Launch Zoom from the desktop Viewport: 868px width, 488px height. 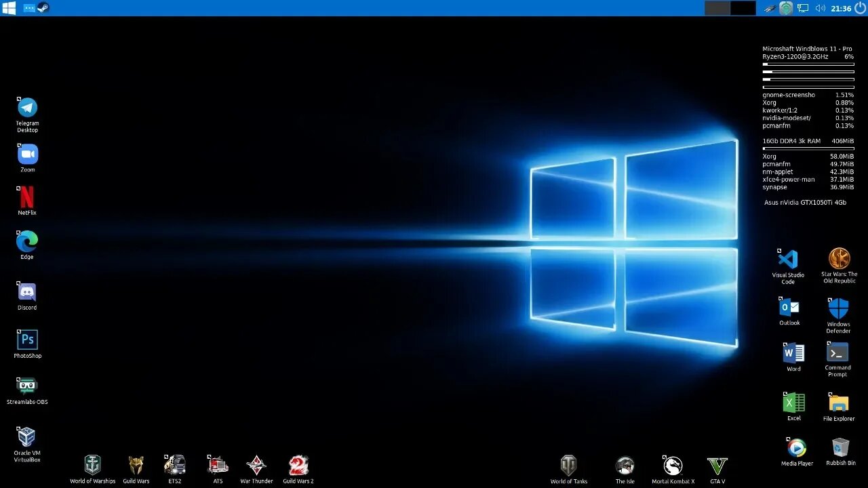pyautogui.click(x=27, y=154)
